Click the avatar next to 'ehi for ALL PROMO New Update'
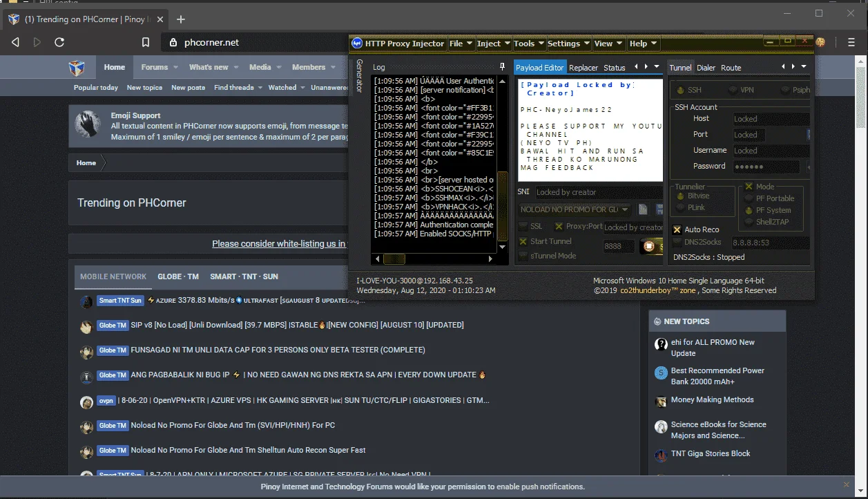868x499 pixels. tap(661, 343)
